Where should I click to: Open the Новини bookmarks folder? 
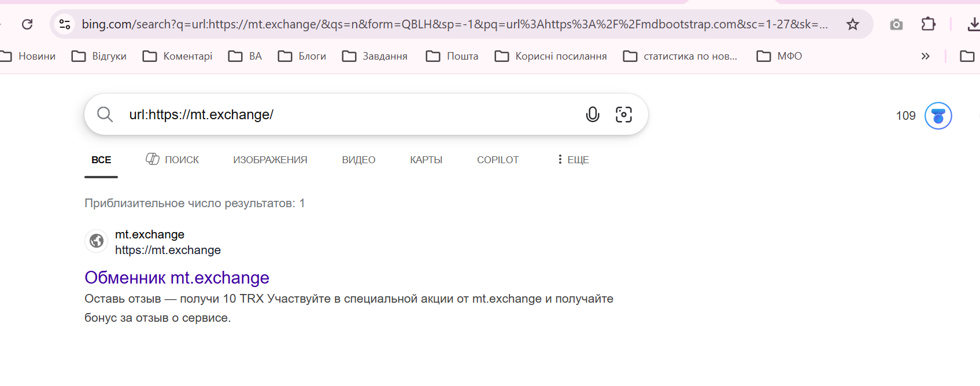pos(28,56)
